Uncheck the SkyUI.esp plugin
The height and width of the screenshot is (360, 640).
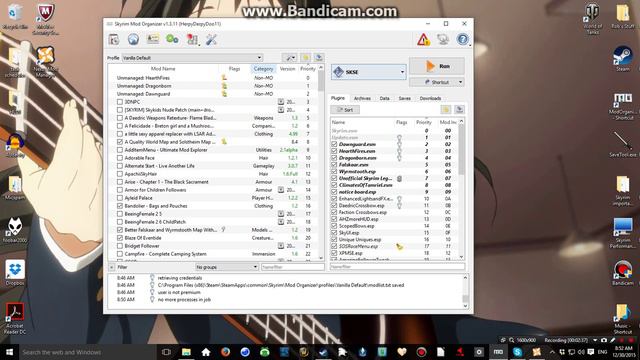coord(334,233)
